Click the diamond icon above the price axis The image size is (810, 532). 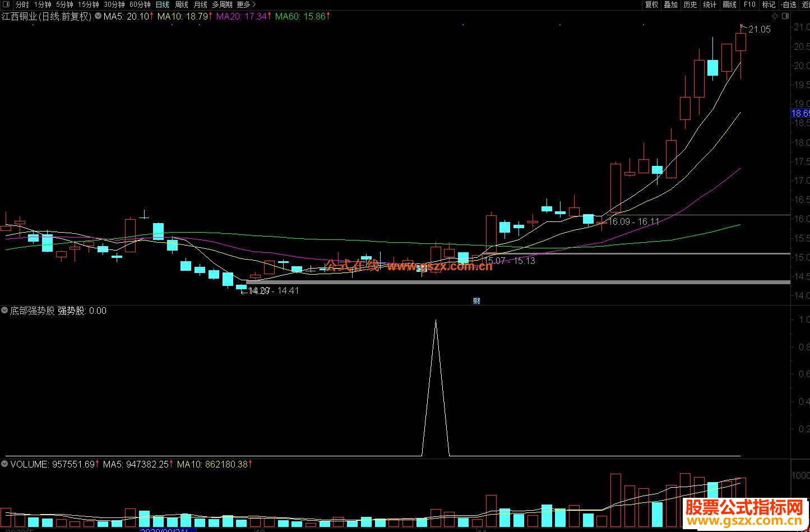(x=775, y=16)
